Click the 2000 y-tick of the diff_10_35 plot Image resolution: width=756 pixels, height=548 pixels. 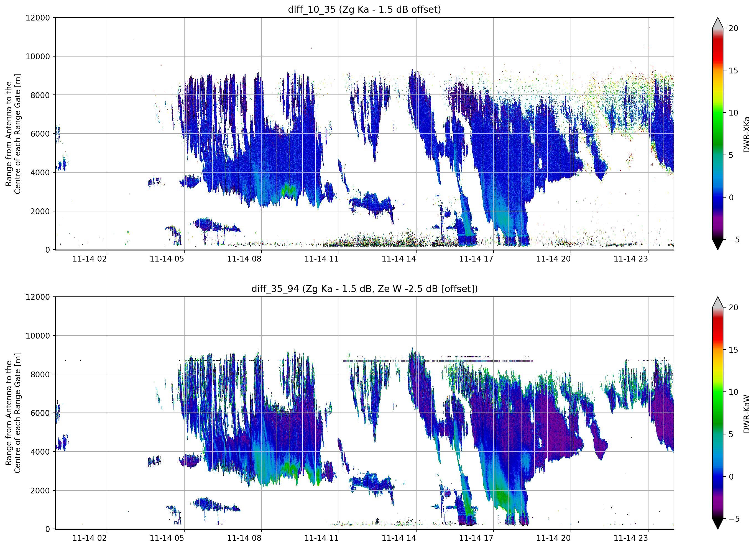(40, 211)
